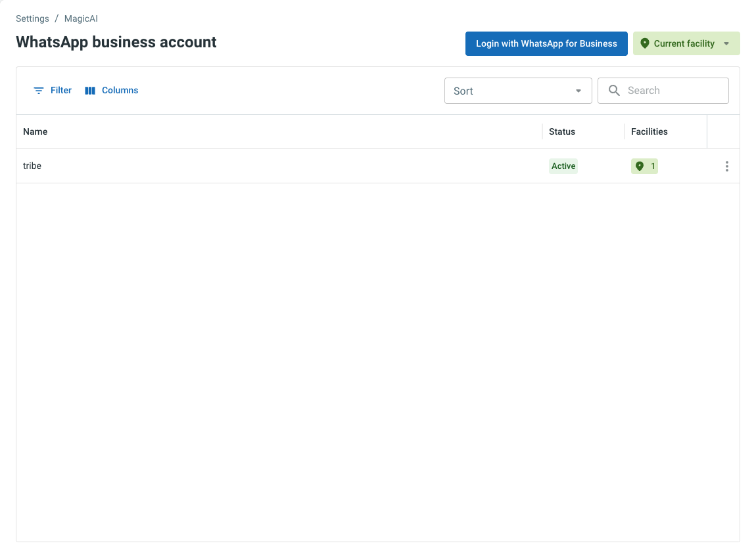The height and width of the screenshot is (558, 756).
Task: Click the WhatsApp business account heading
Action: pos(116,43)
